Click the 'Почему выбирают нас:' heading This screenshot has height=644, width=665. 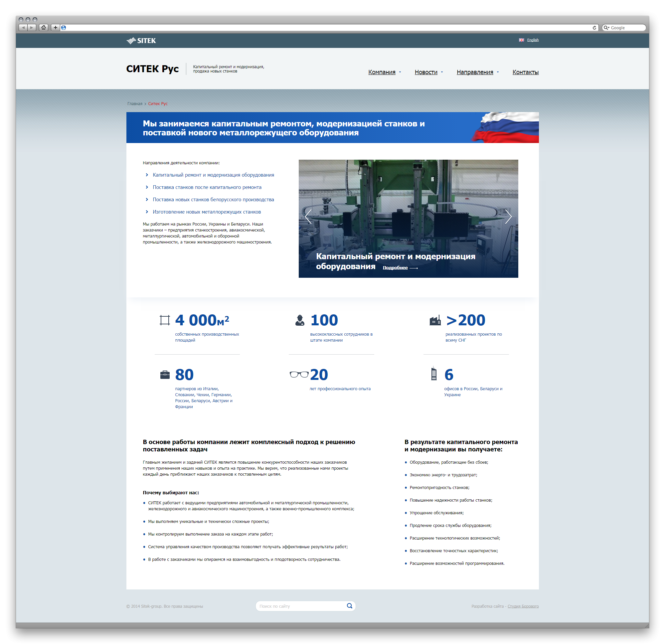[171, 493]
